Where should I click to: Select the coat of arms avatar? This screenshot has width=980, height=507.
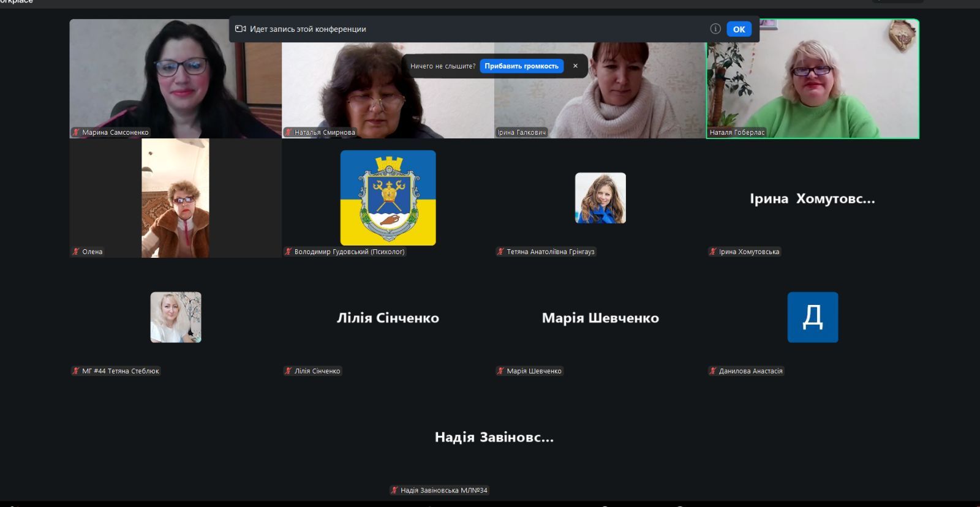click(x=388, y=198)
